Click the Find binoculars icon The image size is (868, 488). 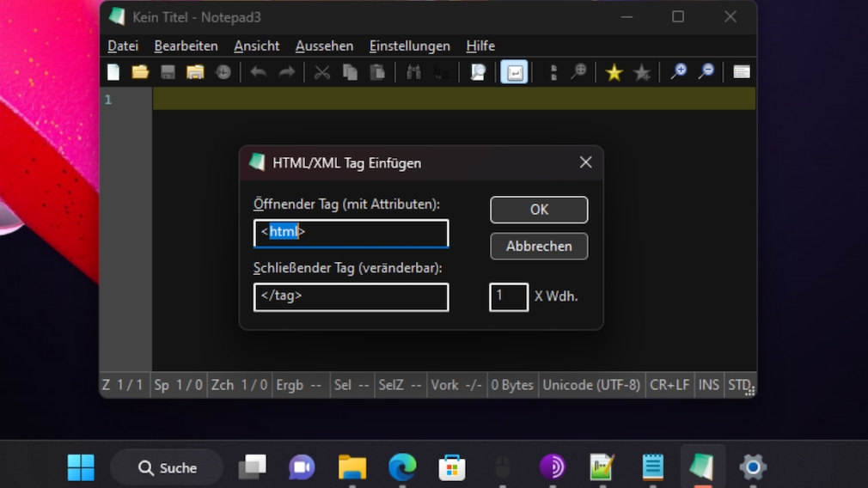(x=413, y=72)
